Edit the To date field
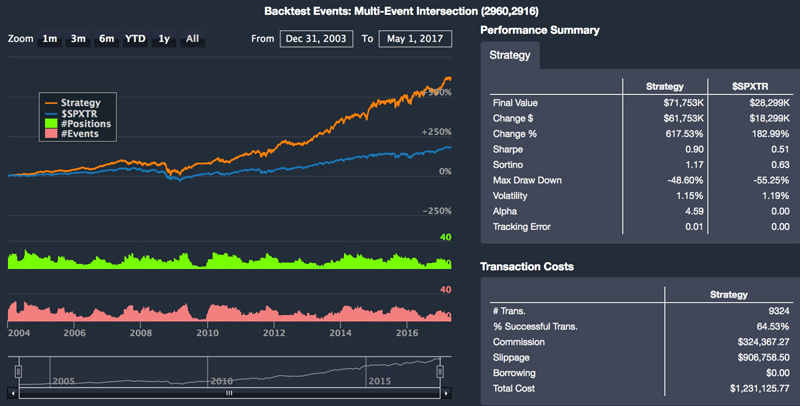The image size is (800, 406). click(x=415, y=39)
